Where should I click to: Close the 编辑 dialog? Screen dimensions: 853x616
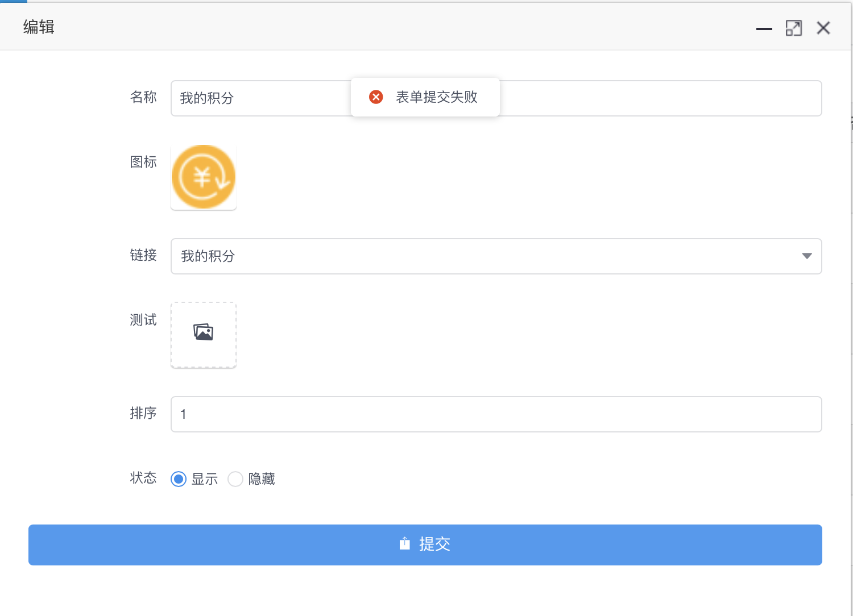pos(823,28)
